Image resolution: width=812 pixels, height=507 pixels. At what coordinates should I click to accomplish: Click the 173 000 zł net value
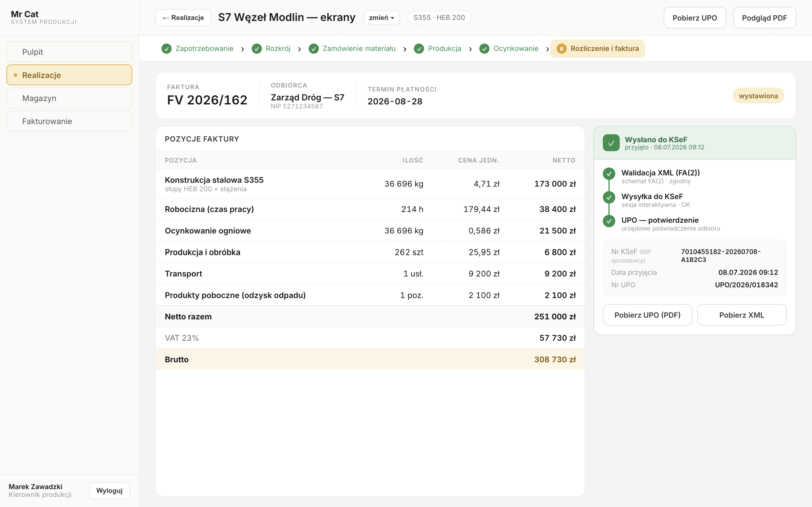click(555, 184)
